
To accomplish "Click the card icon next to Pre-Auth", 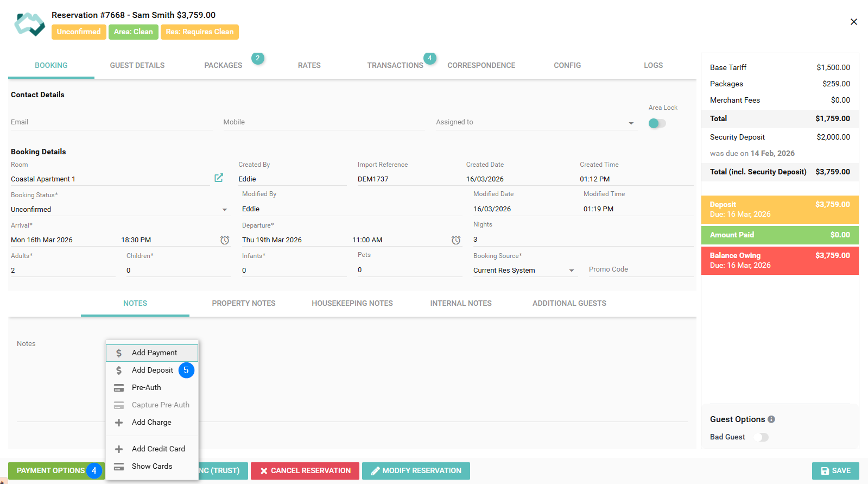I will [x=119, y=388].
